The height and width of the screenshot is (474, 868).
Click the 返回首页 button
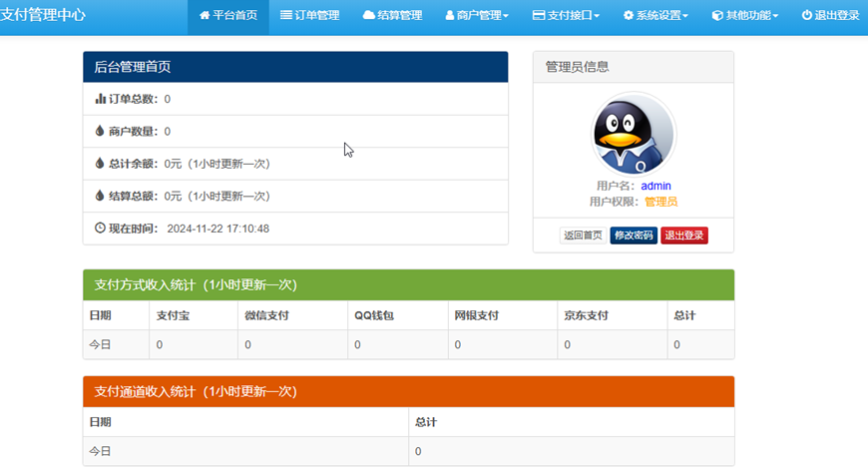coord(583,236)
